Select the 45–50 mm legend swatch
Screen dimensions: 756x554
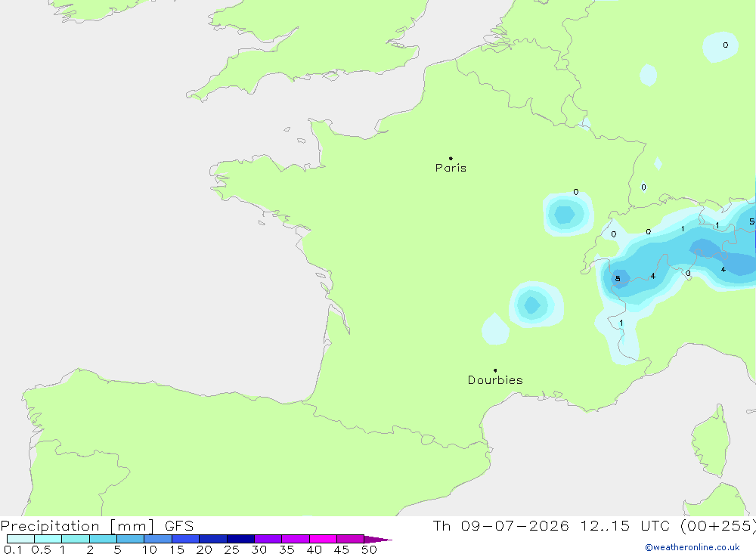pos(351,539)
